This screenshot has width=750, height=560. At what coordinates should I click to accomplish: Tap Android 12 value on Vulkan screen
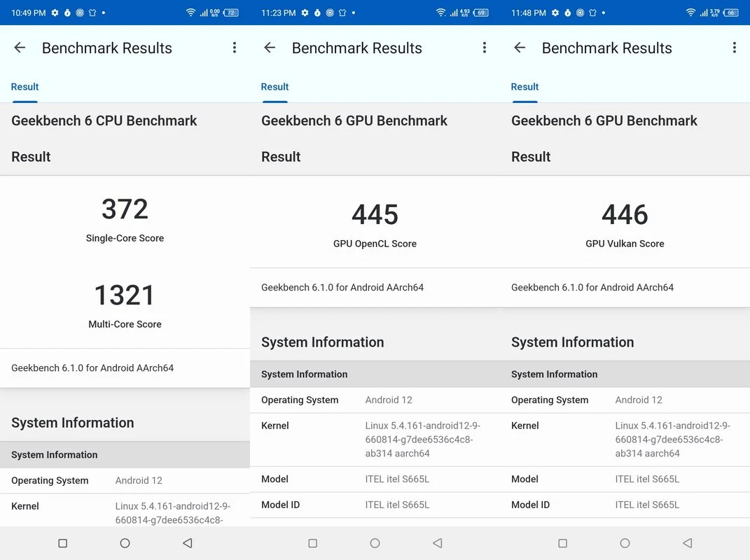point(639,400)
